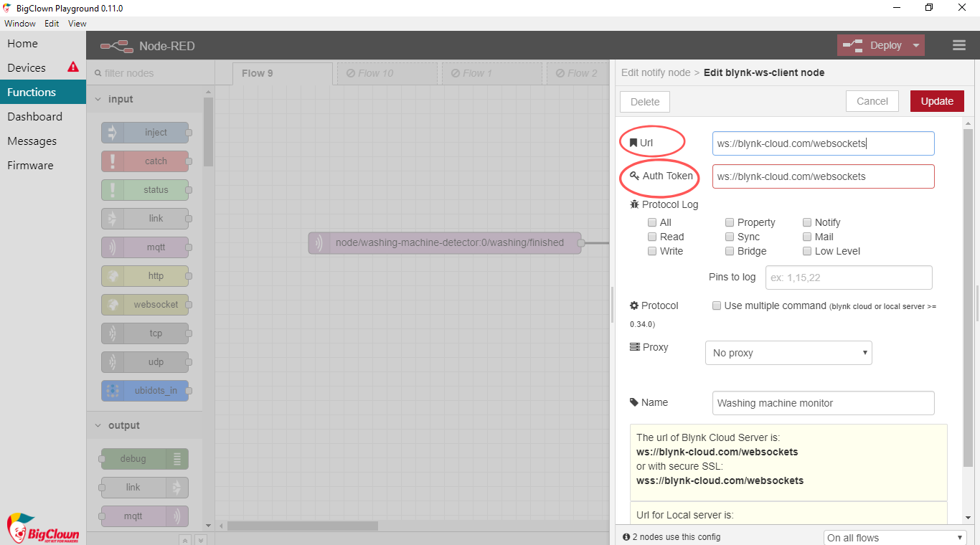Open the Node-RED hamburger menu
The width and height of the screenshot is (980, 545).
(959, 45)
